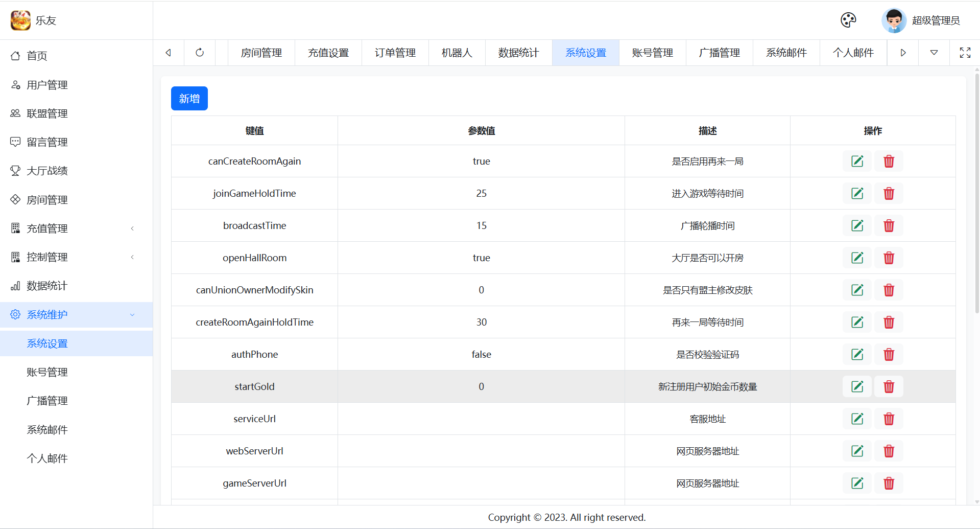Toggle fullscreen mode icon
Screen dimensions: 980x529
pos(965,53)
